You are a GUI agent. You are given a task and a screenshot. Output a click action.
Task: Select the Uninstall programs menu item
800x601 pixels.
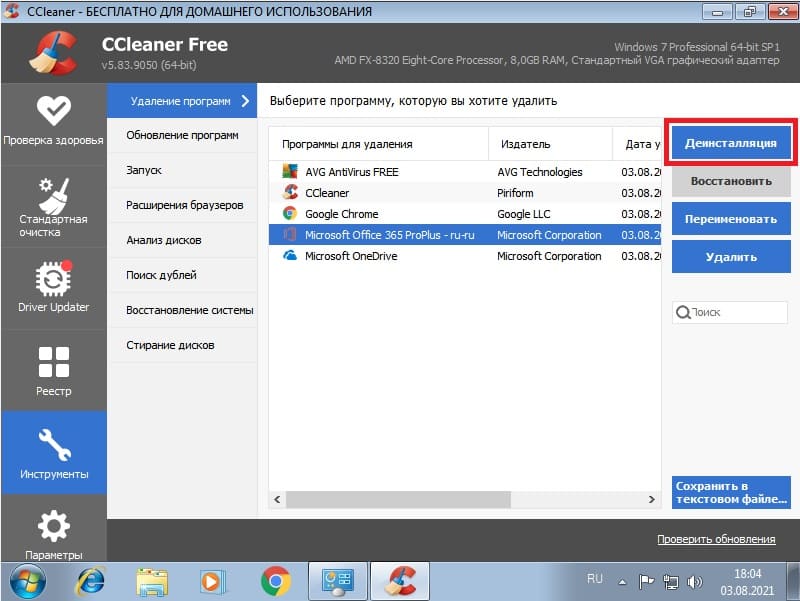point(182,101)
